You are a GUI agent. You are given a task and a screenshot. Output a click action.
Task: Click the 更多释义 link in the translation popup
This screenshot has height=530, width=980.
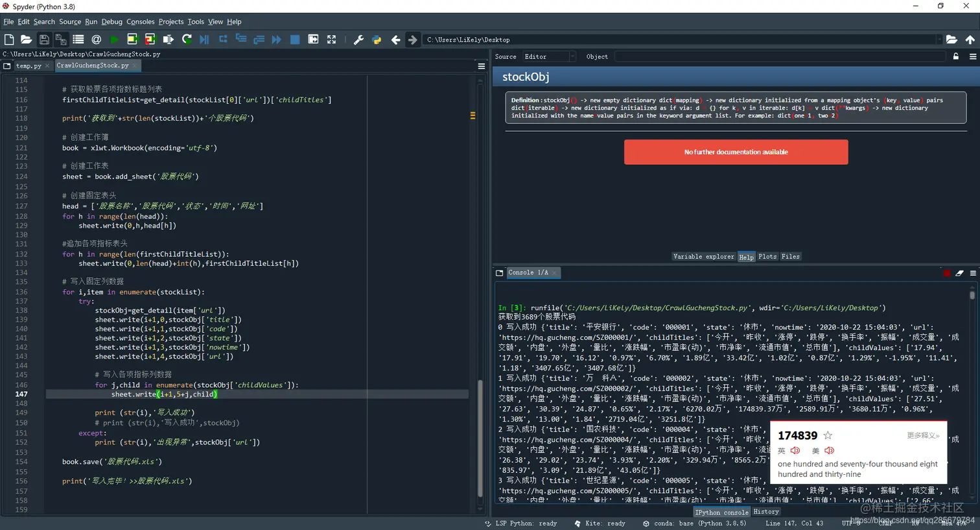click(923, 435)
